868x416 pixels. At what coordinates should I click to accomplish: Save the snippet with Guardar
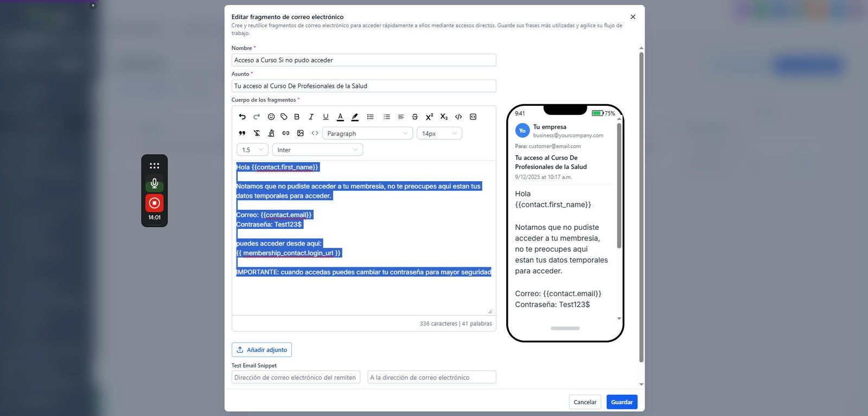[622, 402]
